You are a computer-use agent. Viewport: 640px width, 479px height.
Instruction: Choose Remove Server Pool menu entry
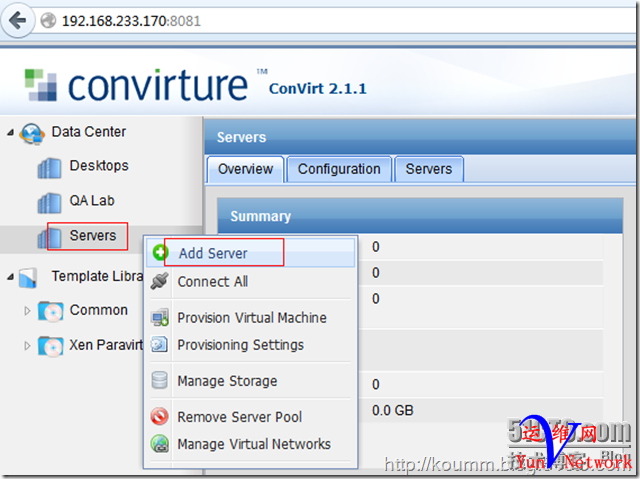250,417
